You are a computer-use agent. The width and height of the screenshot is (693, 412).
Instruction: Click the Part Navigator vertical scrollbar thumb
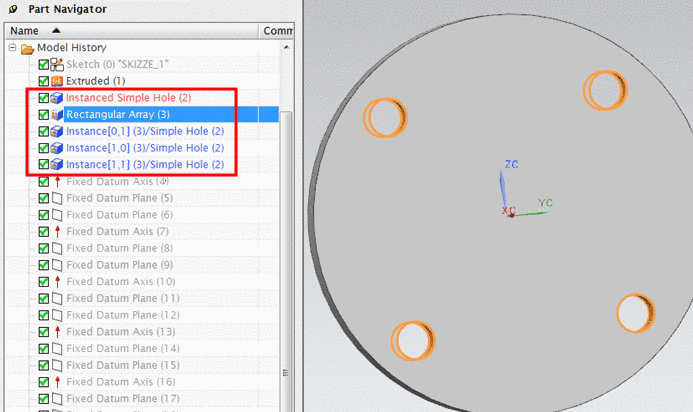pos(286,261)
